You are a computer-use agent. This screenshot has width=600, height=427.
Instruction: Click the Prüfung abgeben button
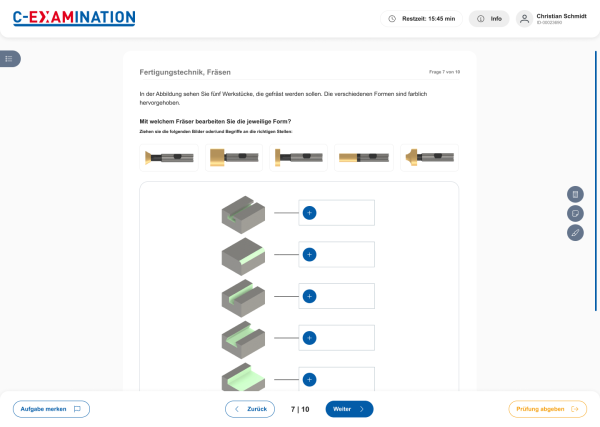[x=547, y=409]
